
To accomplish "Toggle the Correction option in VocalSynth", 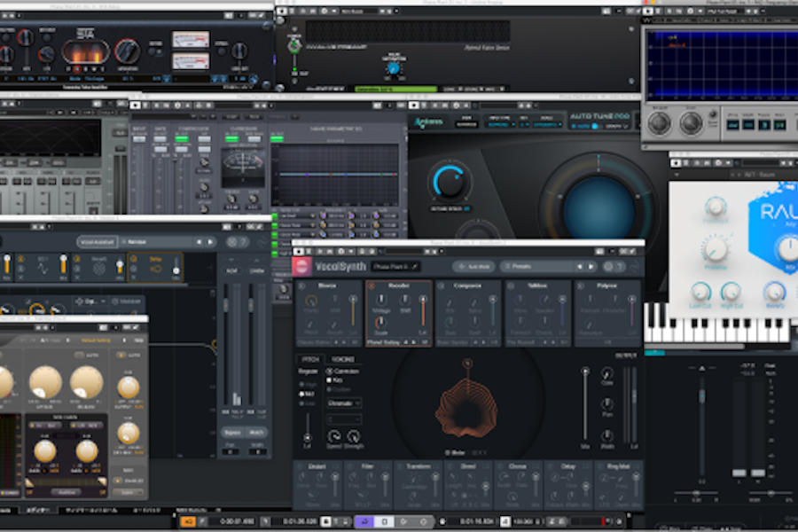I will coord(331,372).
